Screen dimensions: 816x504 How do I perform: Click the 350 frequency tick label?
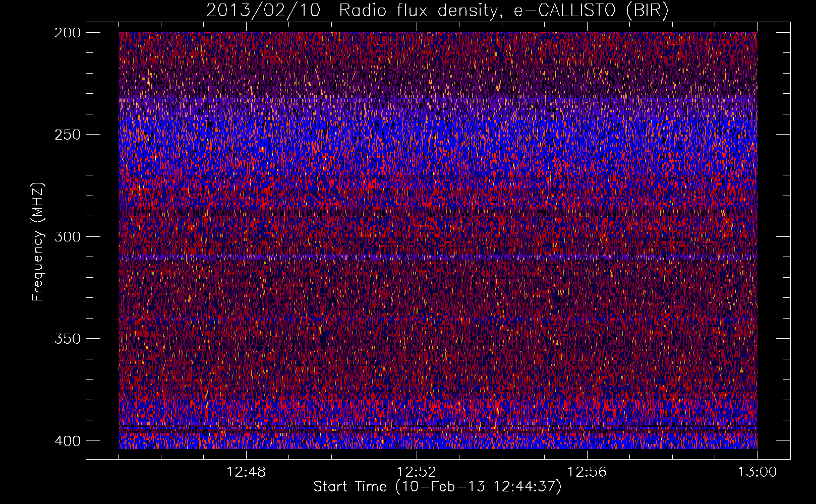pos(68,339)
